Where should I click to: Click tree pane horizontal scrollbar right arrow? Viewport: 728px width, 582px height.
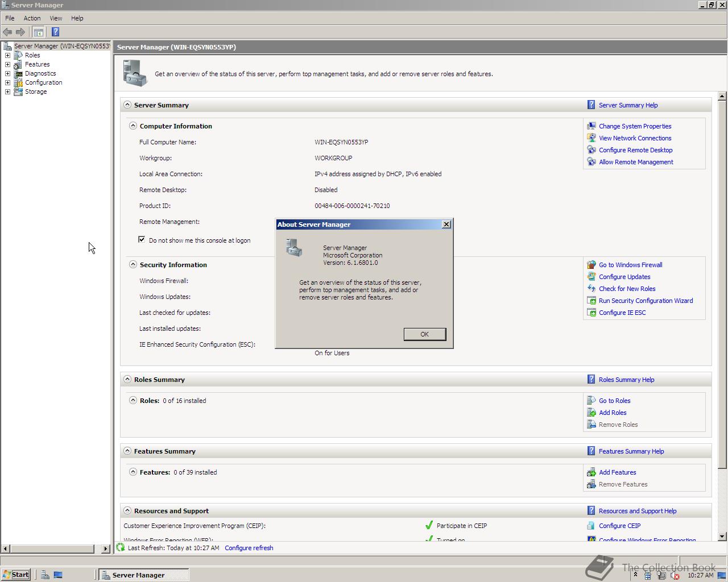(105, 548)
